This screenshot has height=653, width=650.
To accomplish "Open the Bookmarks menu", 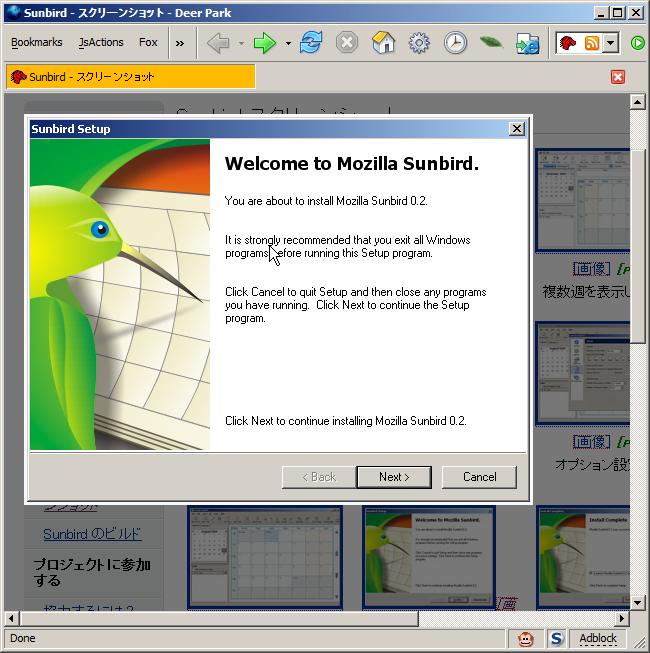I will click(x=37, y=42).
